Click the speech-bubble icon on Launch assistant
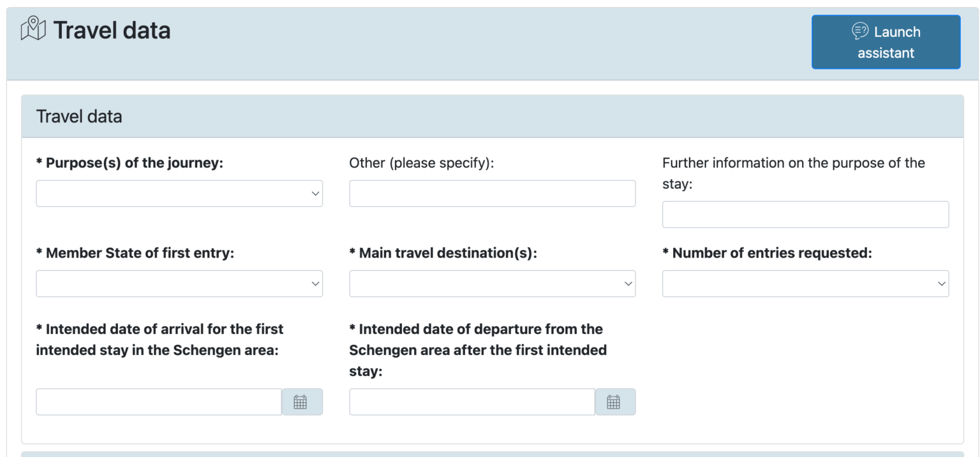The width and height of the screenshot is (980, 457). coord(859,30)
